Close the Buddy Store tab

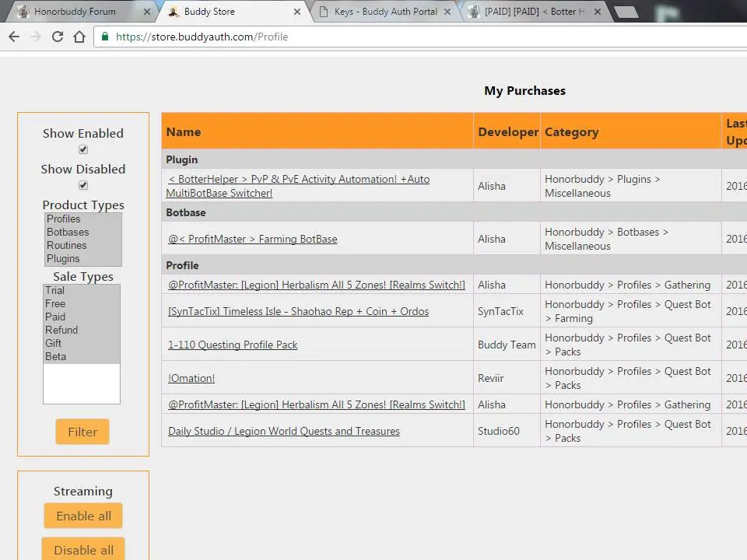point(297,12)
